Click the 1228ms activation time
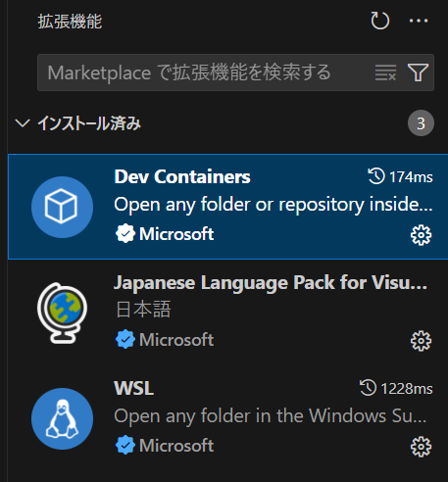This screenshot has height=482, width=448. pos(407,389)
